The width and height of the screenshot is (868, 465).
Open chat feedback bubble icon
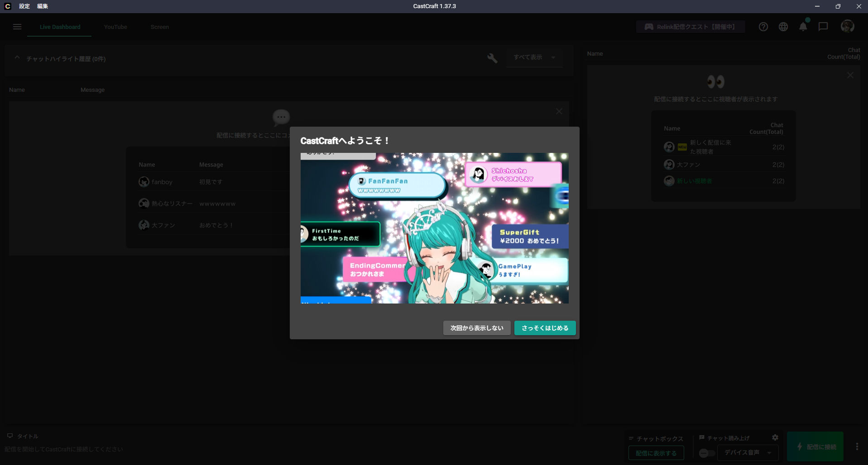click(823, 27)
